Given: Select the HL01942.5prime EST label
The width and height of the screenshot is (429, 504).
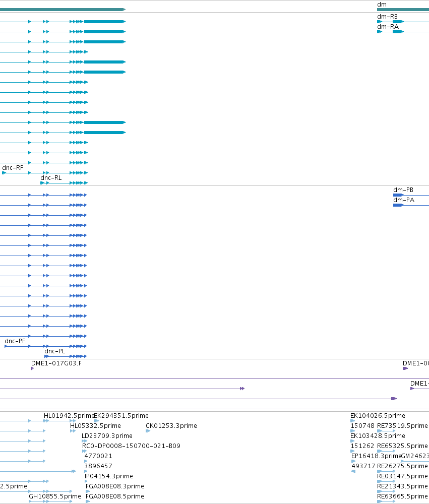Looking at the screenshot, I should [x=69, y=416].
